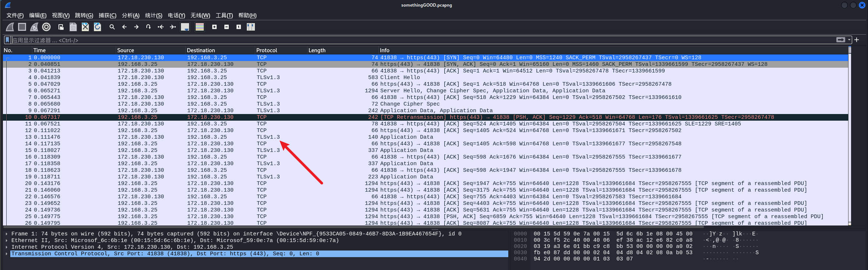Reset text to normal size
Screen dimensions: 868x270
click(239, 27)
